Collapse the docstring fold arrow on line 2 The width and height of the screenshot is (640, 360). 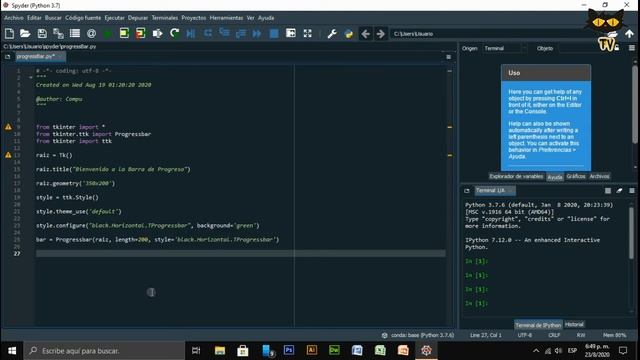point(31,77)
